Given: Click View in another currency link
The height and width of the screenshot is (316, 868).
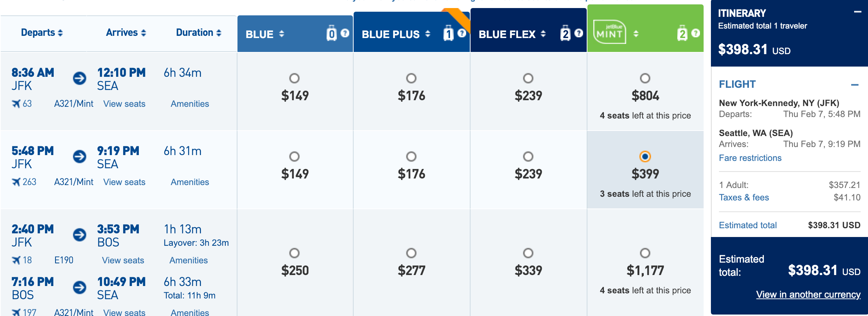Looking at the screenshot, I should point(808,294).
